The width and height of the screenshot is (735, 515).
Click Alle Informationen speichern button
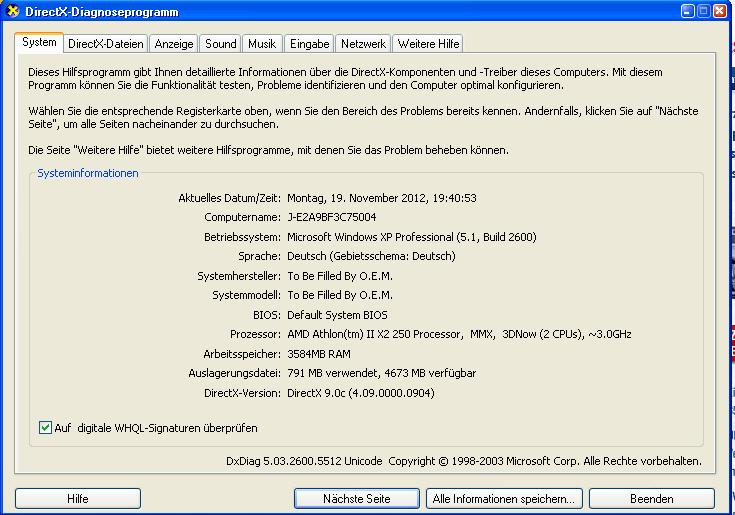(504, 499)
